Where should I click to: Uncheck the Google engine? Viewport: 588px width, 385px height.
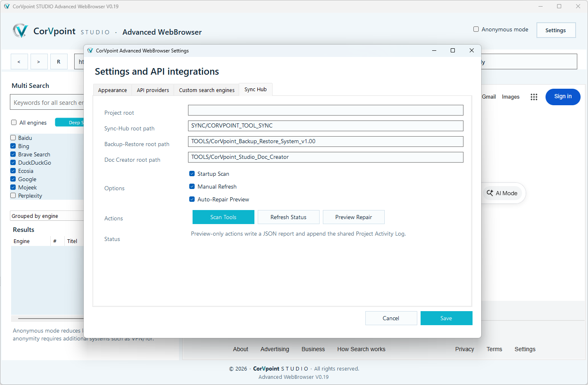click(13, 179)
